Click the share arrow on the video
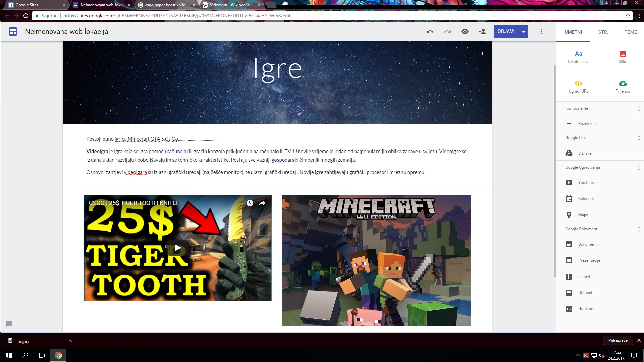The width and height of the screenshot is (644, 362). 262,203
